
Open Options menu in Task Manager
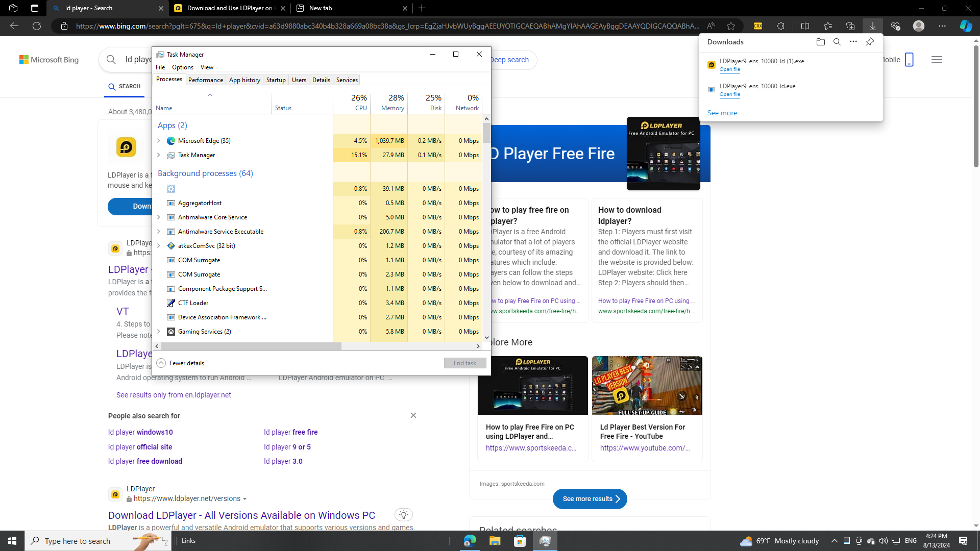click(182, 67)
